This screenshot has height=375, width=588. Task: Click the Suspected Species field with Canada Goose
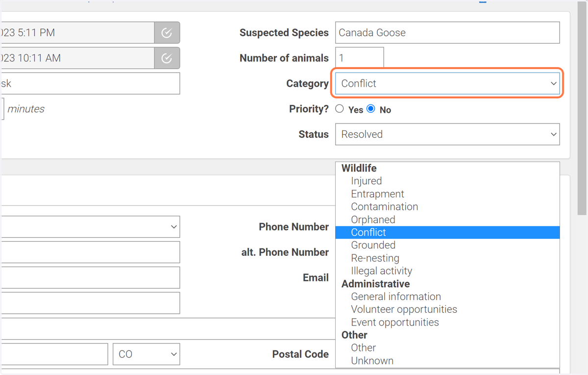447,33
